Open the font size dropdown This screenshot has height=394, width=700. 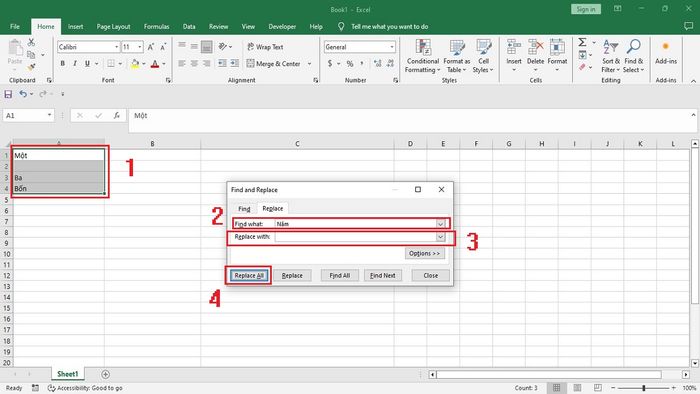coord(140,47)
